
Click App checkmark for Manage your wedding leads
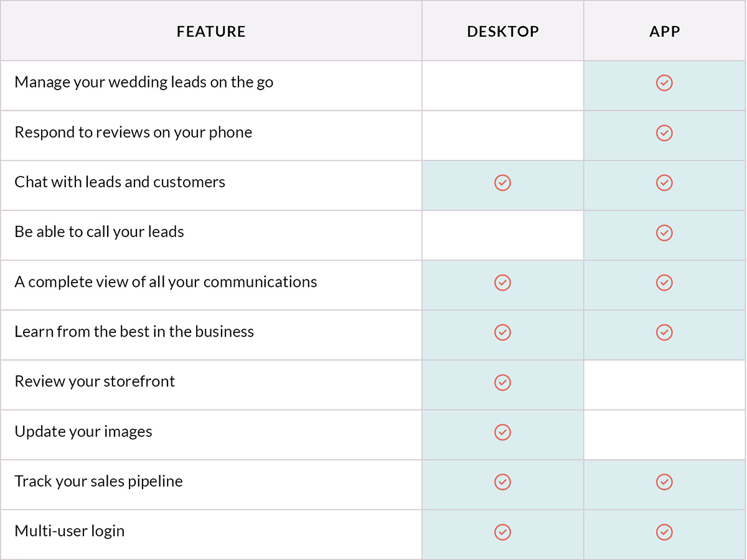[x=664, y=83]
